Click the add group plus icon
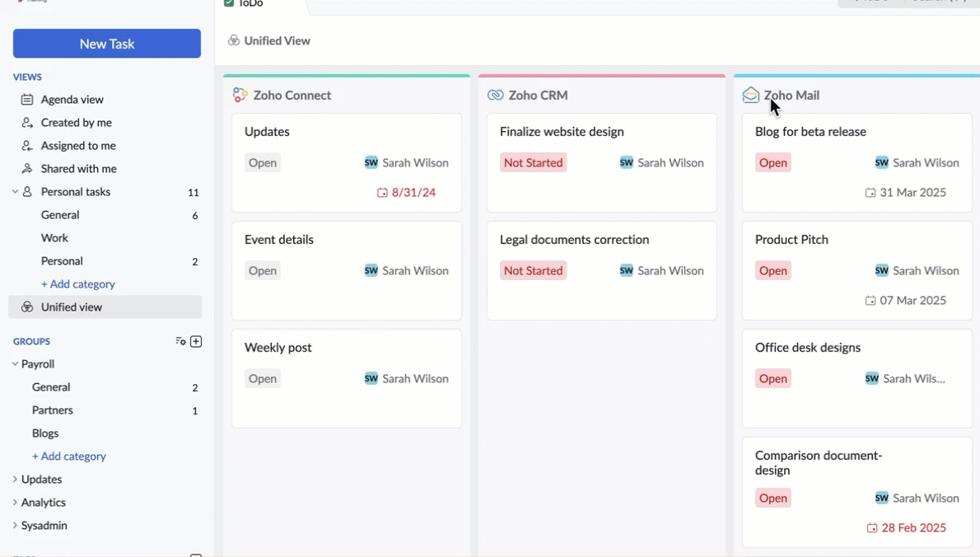Screen dimensions: 980x557 (x=196, y=341)
